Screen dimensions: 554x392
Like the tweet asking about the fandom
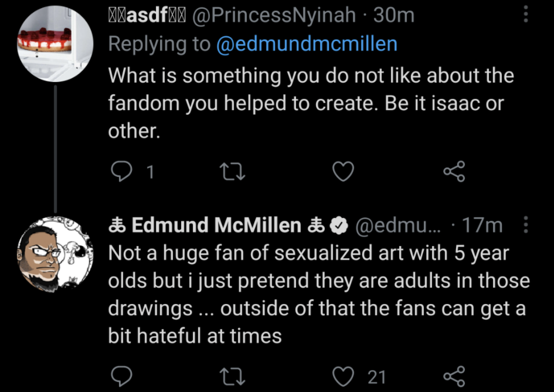tap(343, 171)
